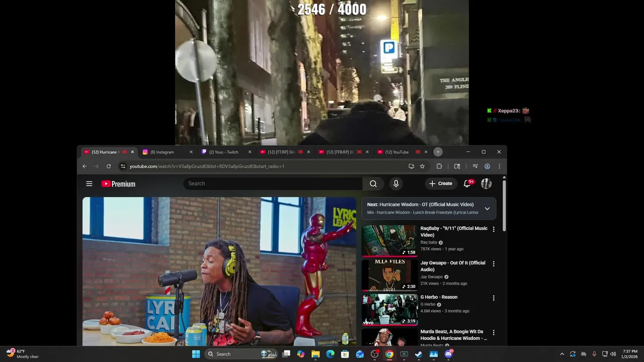Click the YouTube search magnifier button
Image resolution: width=644 pixels, height=362 pixels.
[x=373, y=184]
